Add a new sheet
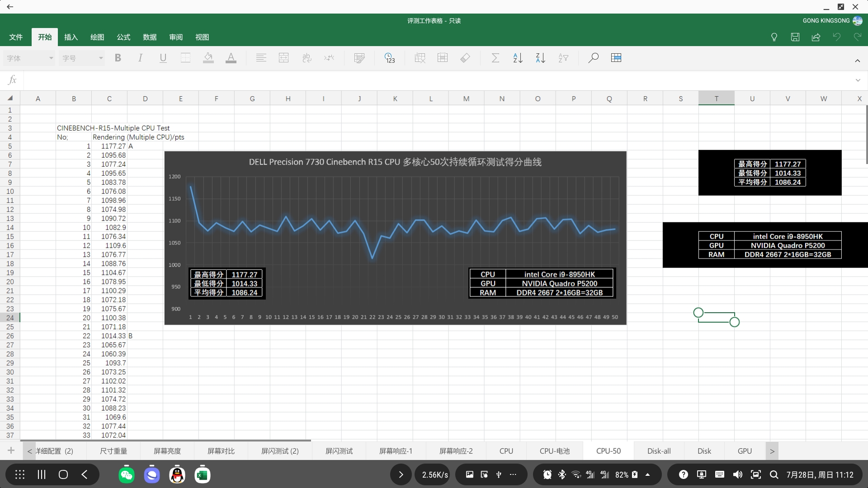The image size is (868, 488). click(11, 450)
